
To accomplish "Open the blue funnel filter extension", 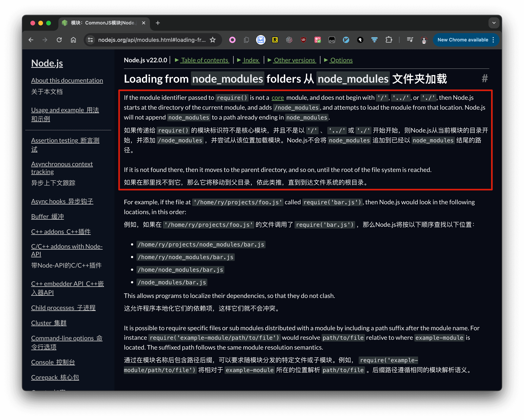I will 374,40.
